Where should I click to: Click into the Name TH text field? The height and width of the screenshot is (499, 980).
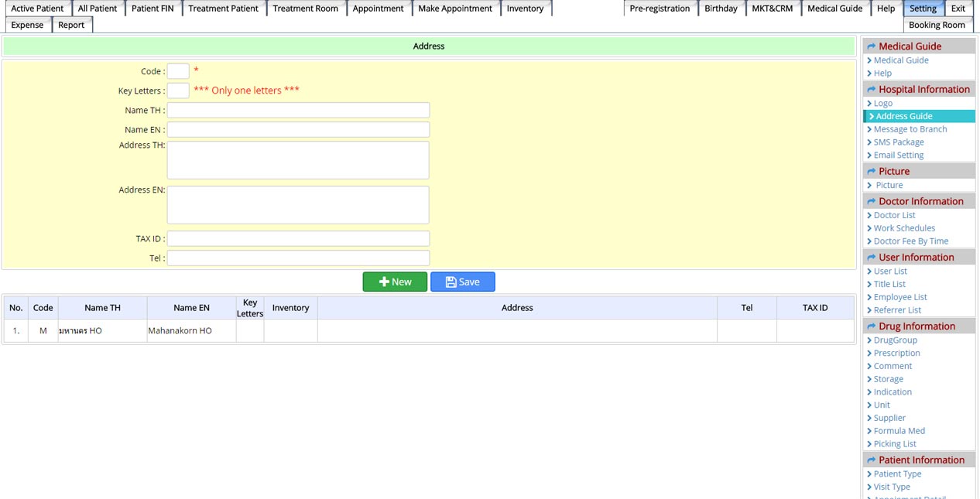point(298,111)
